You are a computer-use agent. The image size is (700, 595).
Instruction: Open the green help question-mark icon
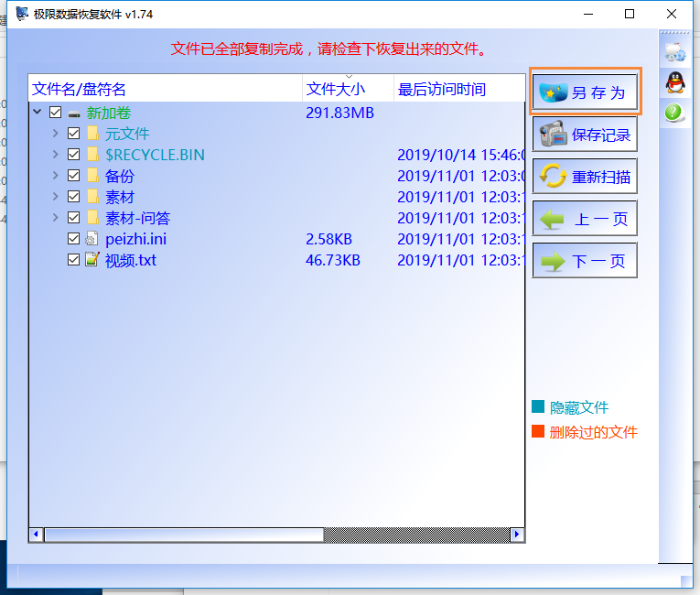coord(673,113)
